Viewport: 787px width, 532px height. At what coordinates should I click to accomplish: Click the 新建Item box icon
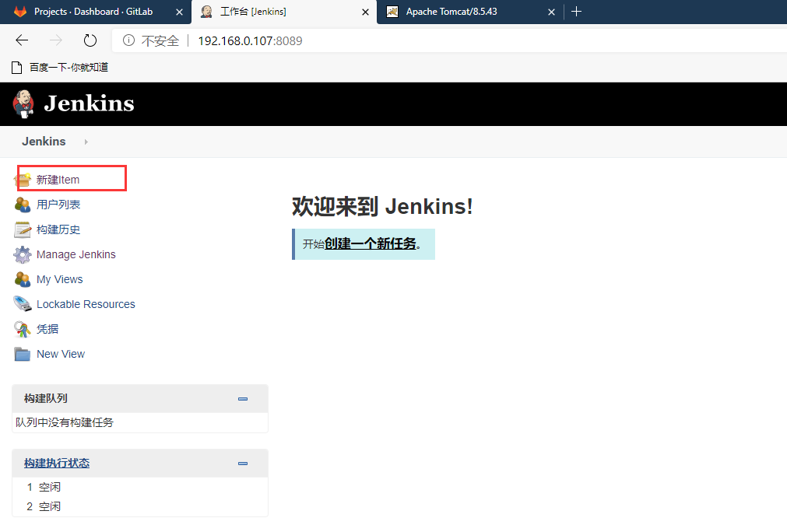click(23, 180)
